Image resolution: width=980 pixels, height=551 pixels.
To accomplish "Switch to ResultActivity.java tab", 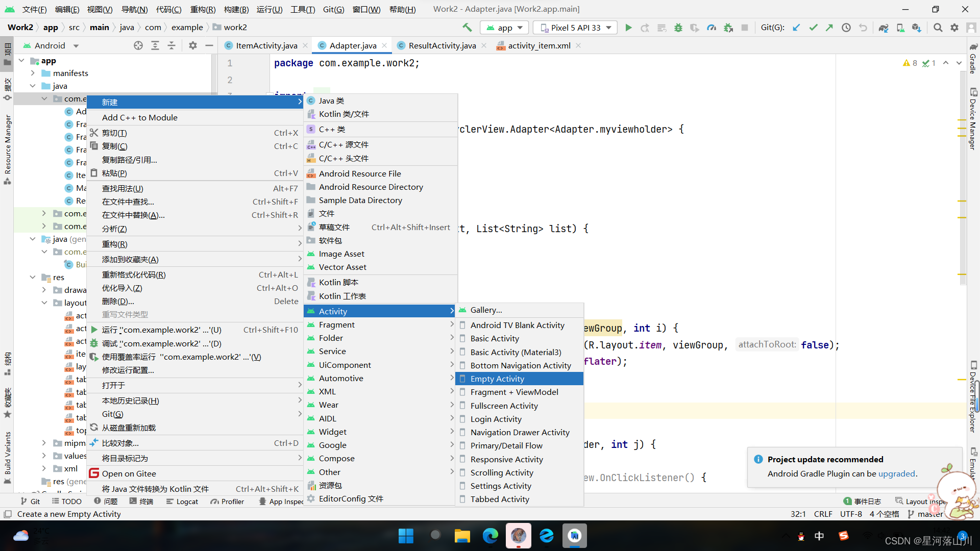I will click(442, 45).
